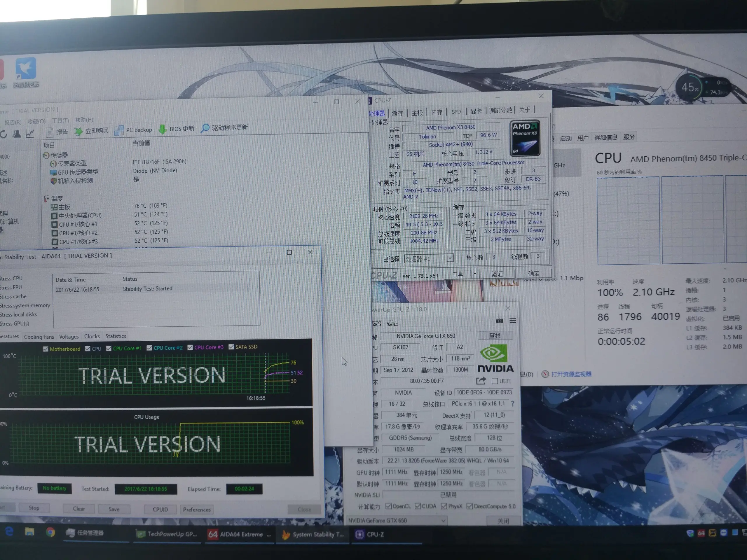The width and height of the screenshot is (747, 560).
Task: Open Preferences in stability test
Action: click(x=197, y=509)
